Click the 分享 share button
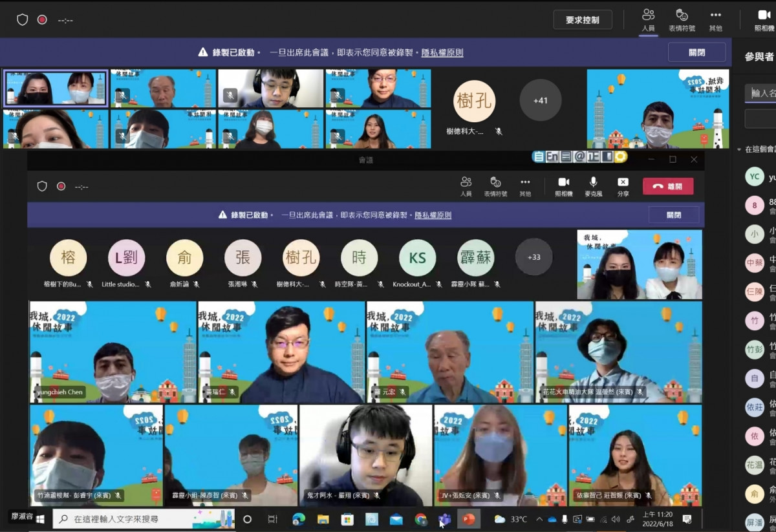Screen dimensions: 776x532 click(x=623, y=186)
